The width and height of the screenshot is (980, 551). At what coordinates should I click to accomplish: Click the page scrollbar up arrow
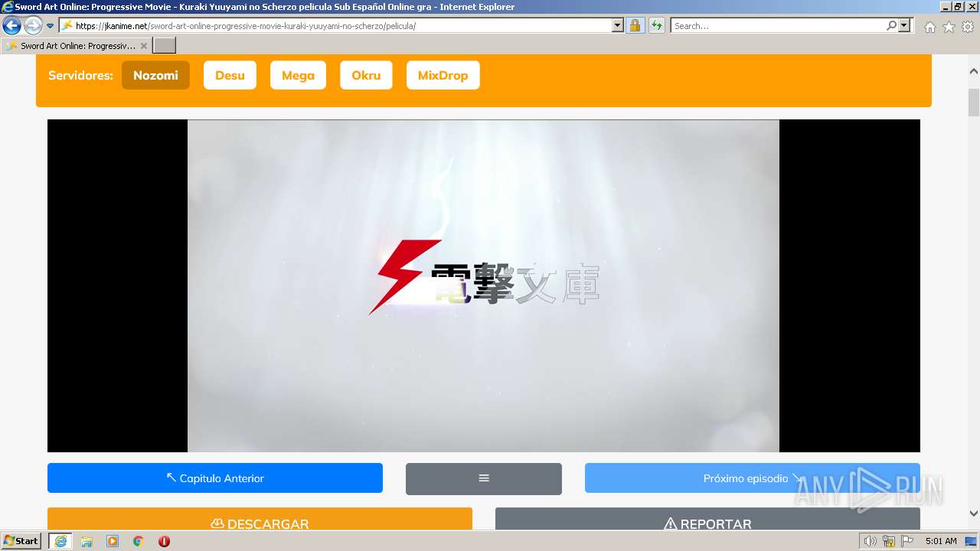point(974,72)
